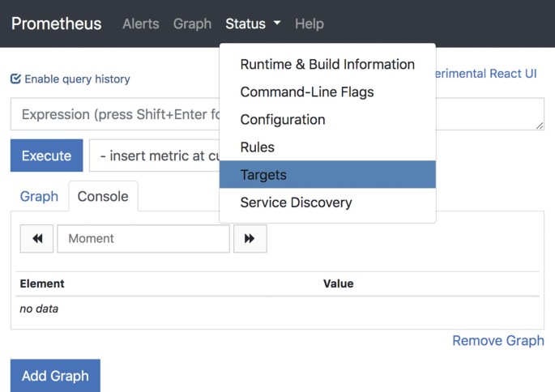This screenshot has height=392, width=555.
Task: Switch to the Graph tab
Action: pos(39,197)
